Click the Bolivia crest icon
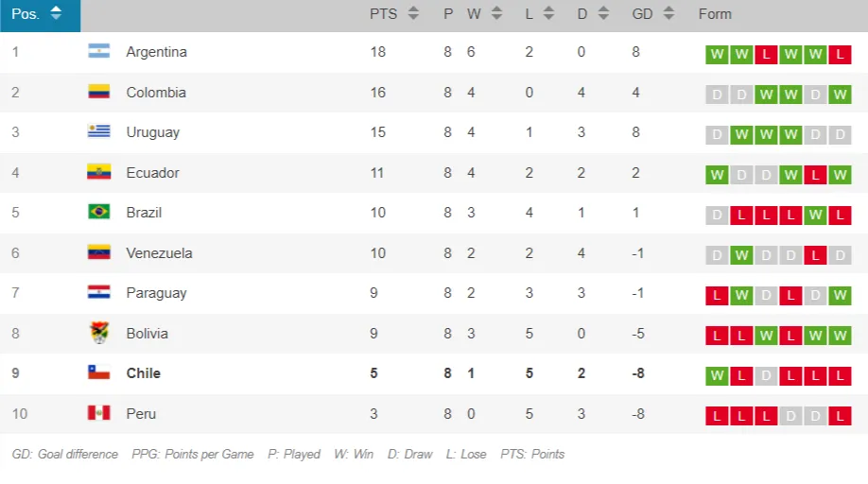Viewport: 868px width, 484px height. 99,334
